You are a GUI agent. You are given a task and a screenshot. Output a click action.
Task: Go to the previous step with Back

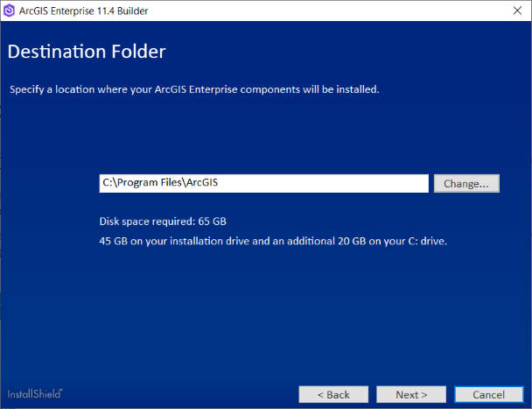[333, 394]
